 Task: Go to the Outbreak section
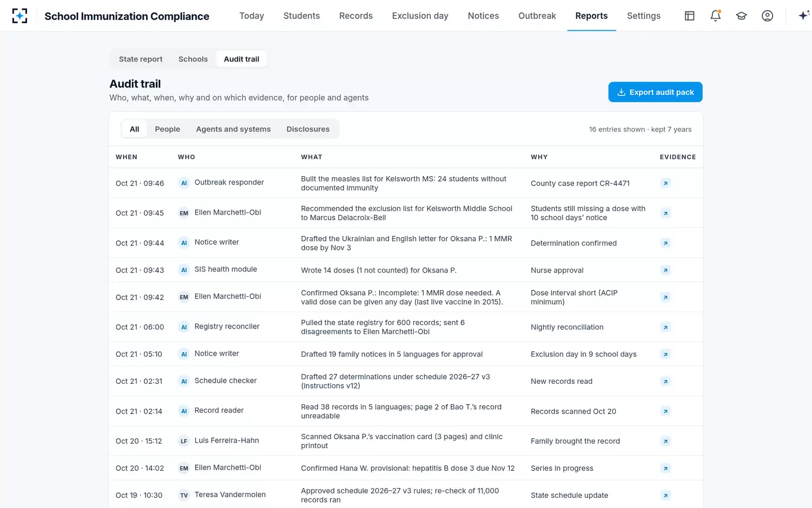tap(537, 16)
